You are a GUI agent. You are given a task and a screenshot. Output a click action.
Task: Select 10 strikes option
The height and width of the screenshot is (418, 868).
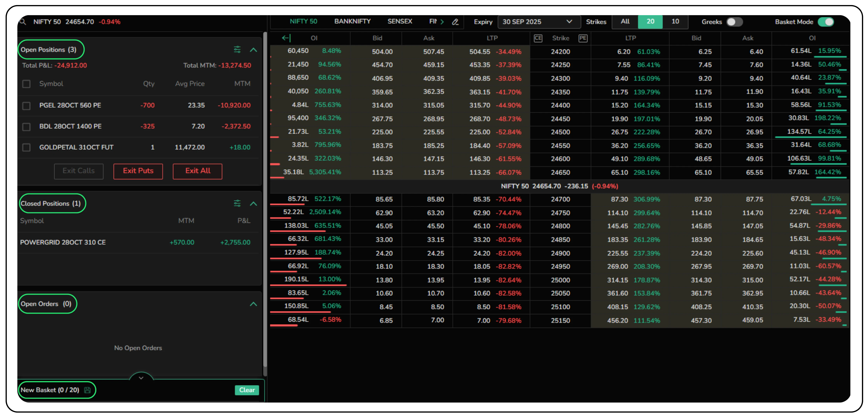point(675,22)
